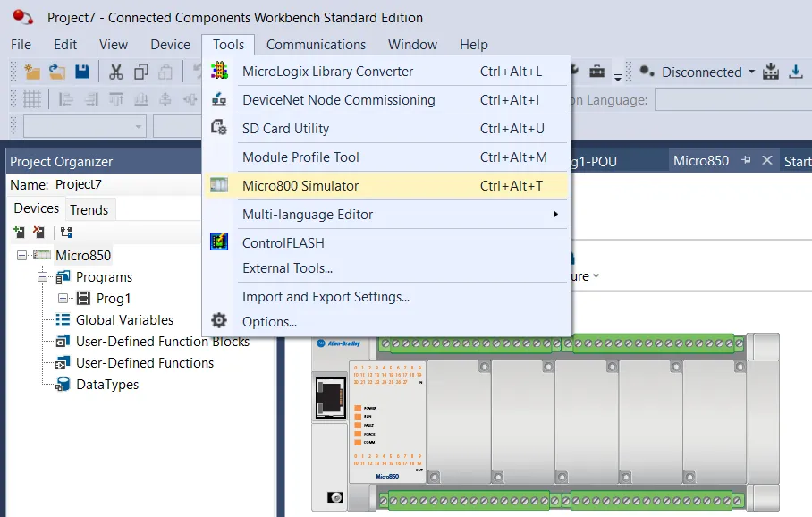Screen dimensions: 812x517
Task: Select DataTypes in project tree
Action: (x=107, y=385)
